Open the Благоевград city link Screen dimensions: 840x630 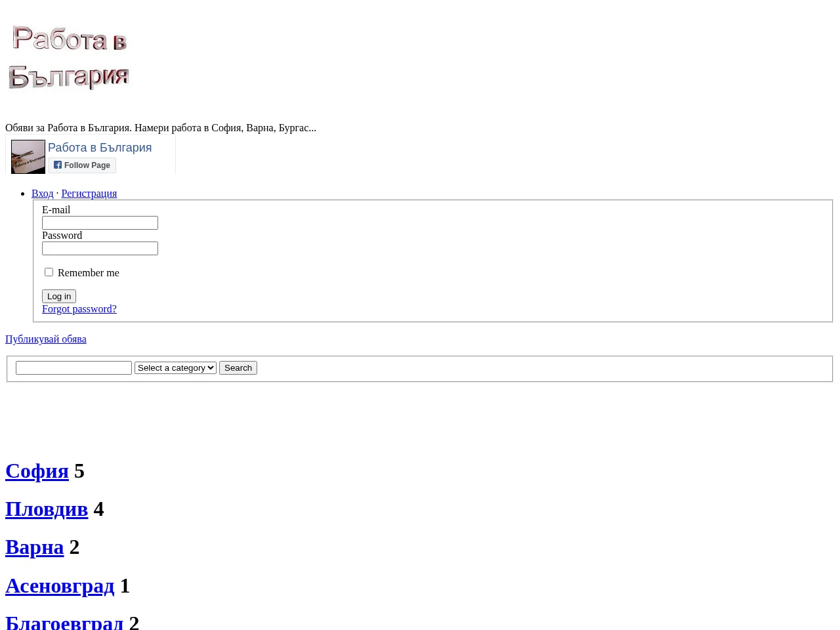pos(64,621)
